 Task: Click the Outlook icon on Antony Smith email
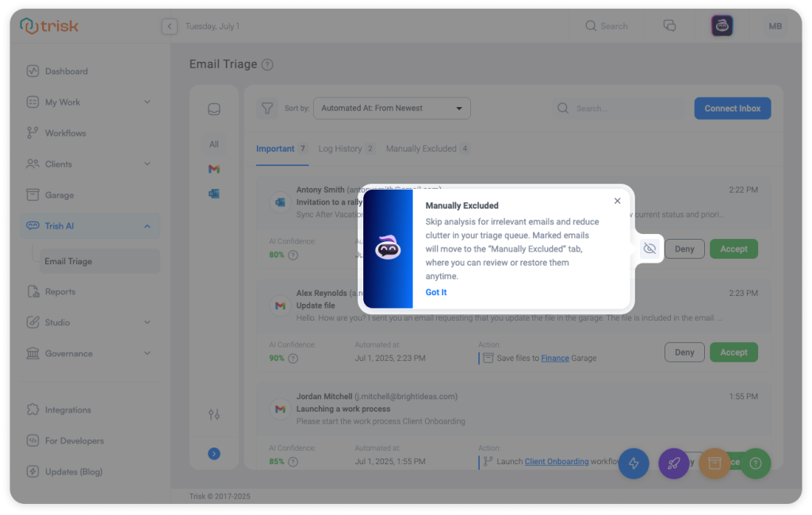click(280, 202)
